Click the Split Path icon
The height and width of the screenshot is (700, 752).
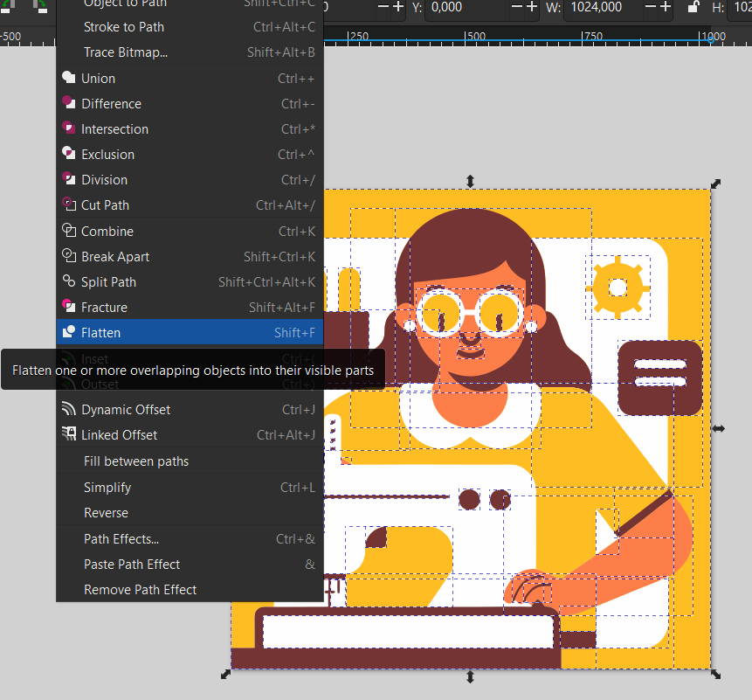point(69,281)
